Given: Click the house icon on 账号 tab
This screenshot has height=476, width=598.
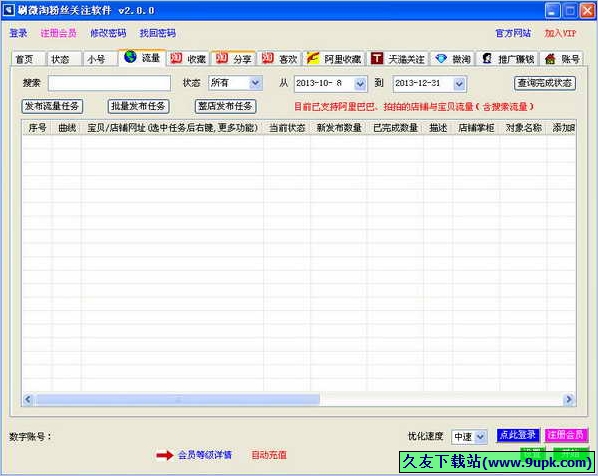Looking at the screenshot, I should click(x=550, y=59).
